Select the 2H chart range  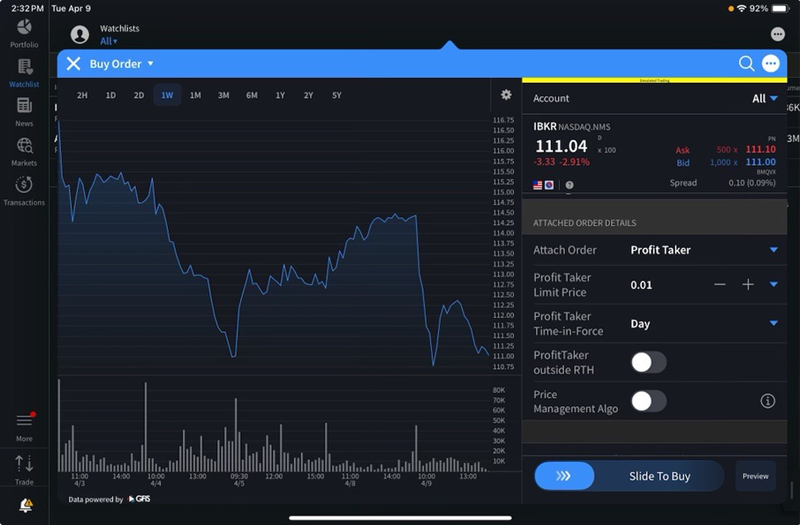(x=82, y=95)
